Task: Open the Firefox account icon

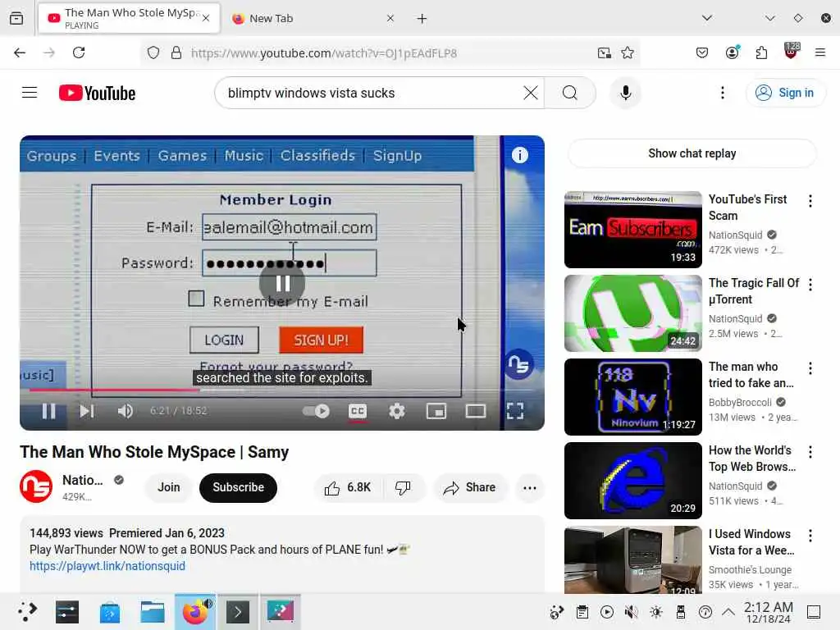Action: point(732,52)
